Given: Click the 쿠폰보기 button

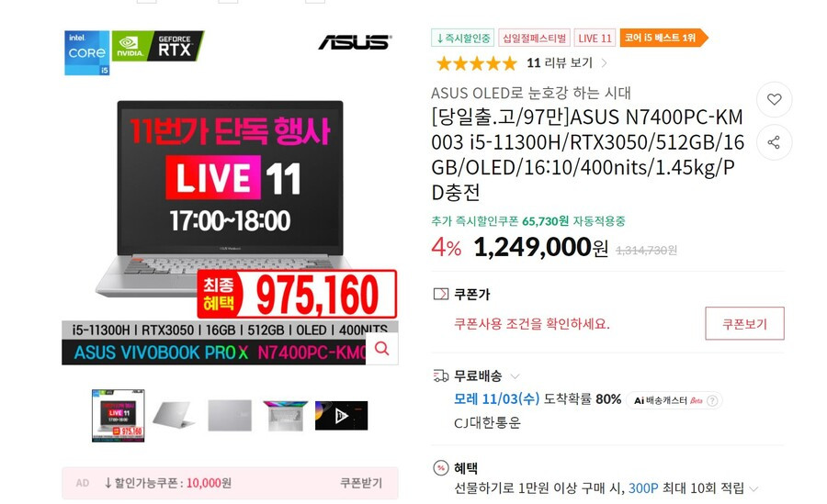Looking at the screenshot, I should pyautogui.click(x=744, y=323).
